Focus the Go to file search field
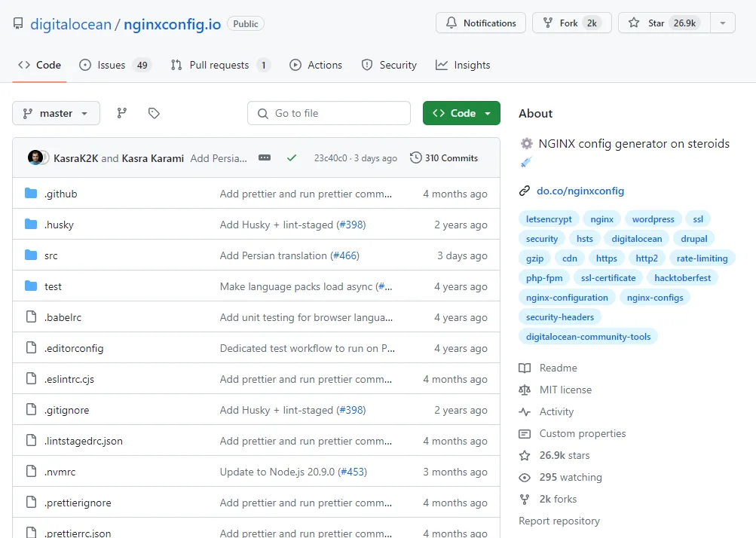Screen dimensions: 756x538 (x=329, y=113)
